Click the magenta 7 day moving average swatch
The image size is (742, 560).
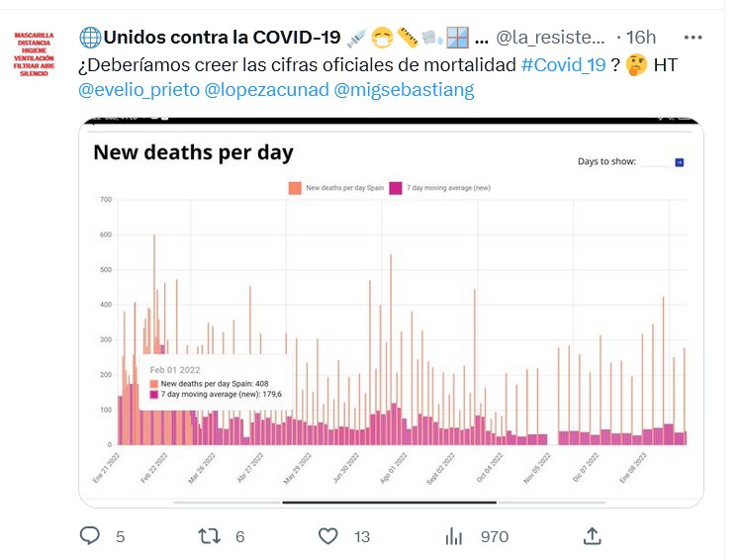click(396, 187)
